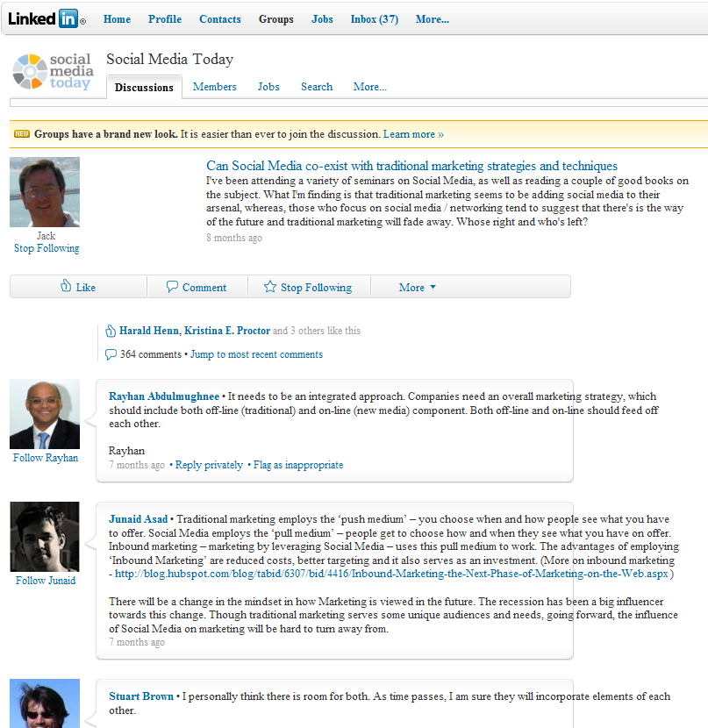Click Stuart Brown's profile photo
The width and height of the screenshot is (708, 728).
coord(45,703)
